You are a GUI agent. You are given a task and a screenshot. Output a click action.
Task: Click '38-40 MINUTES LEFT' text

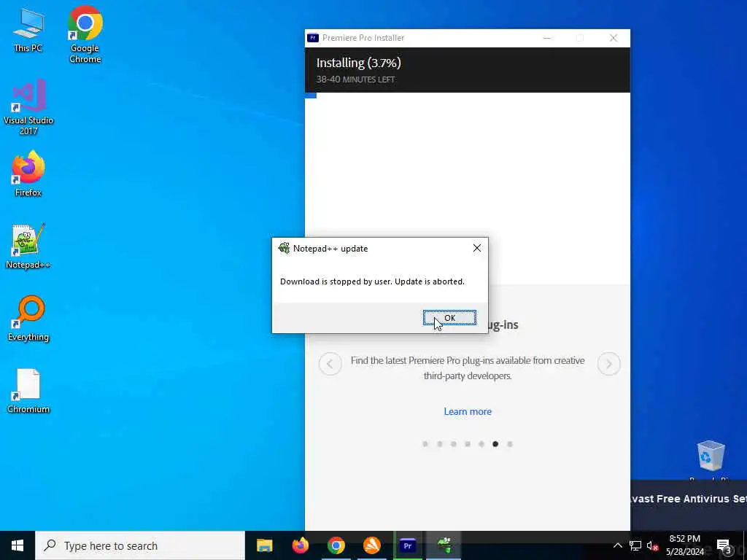[x=355, y=79]
